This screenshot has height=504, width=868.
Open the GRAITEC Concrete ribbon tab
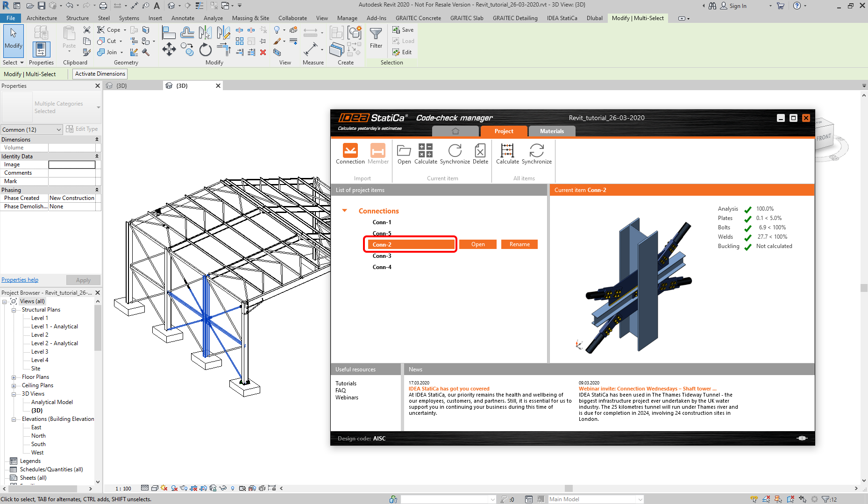(418, 18)
